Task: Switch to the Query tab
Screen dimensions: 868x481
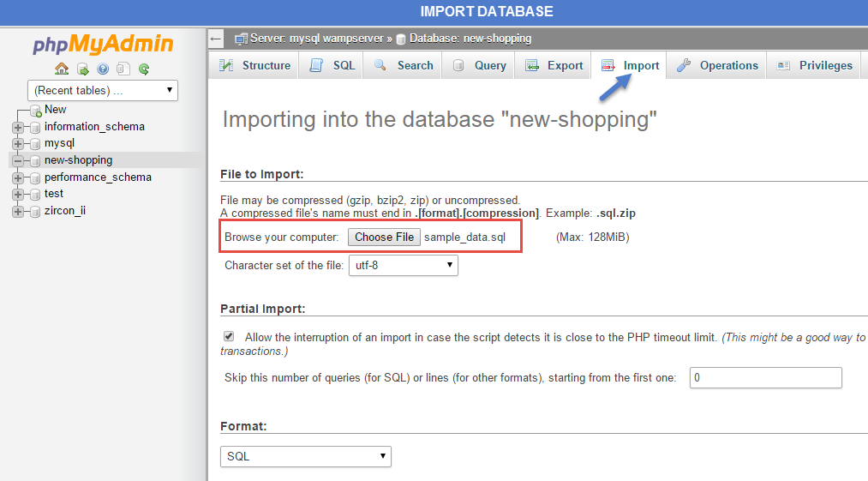Action: click(x=479, y=65)
